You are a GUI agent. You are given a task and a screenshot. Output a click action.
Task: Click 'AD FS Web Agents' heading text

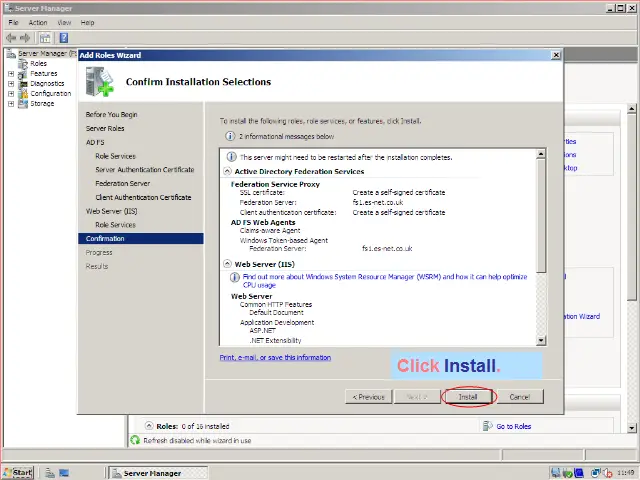point(263,222)
